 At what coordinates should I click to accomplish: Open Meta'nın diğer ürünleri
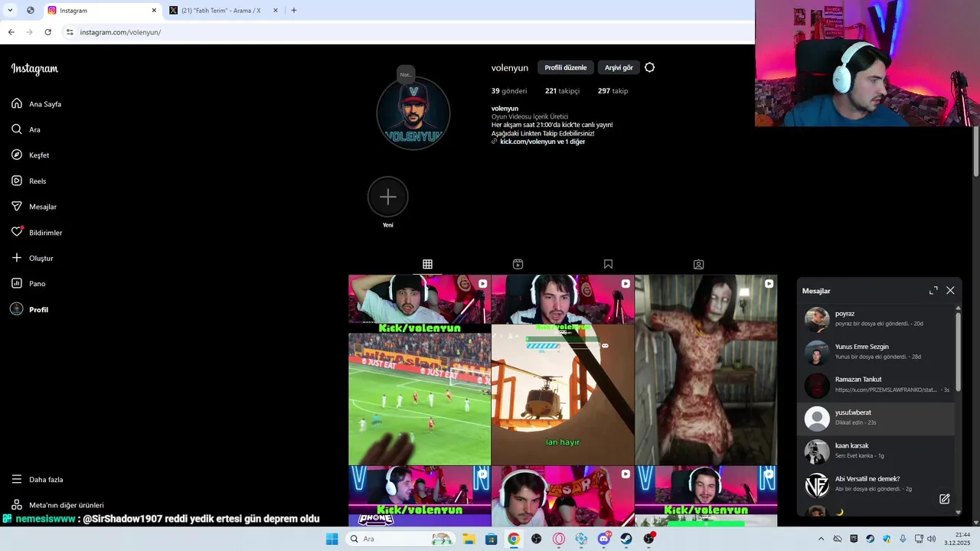[57, 505]
